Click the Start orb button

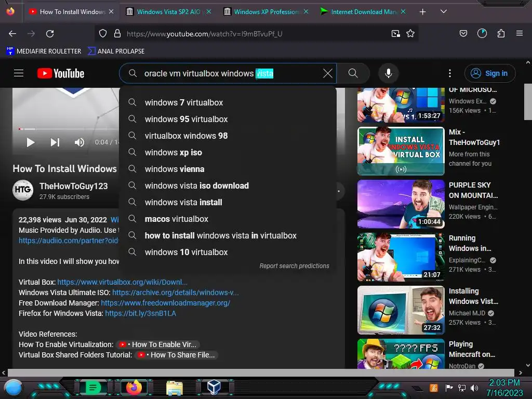pyautogui.click(x=13, y=388)
